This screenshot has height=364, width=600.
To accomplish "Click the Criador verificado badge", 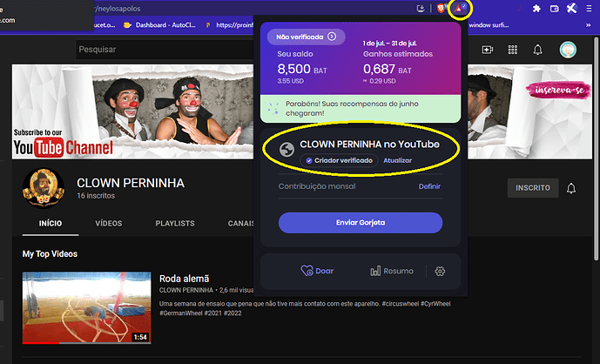I will tap(339, 160).
